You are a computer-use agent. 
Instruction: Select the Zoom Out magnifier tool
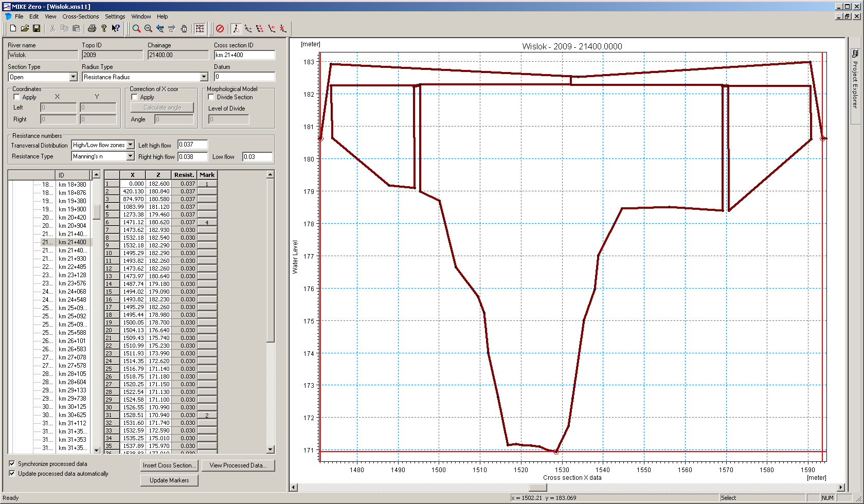[148, 29]
